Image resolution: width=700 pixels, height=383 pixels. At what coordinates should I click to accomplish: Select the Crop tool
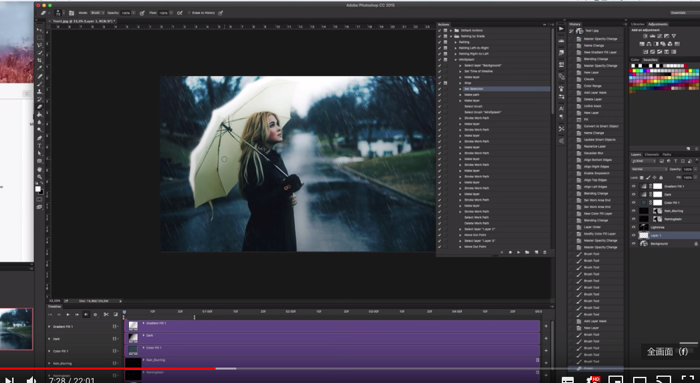click(x=40, y=60)
